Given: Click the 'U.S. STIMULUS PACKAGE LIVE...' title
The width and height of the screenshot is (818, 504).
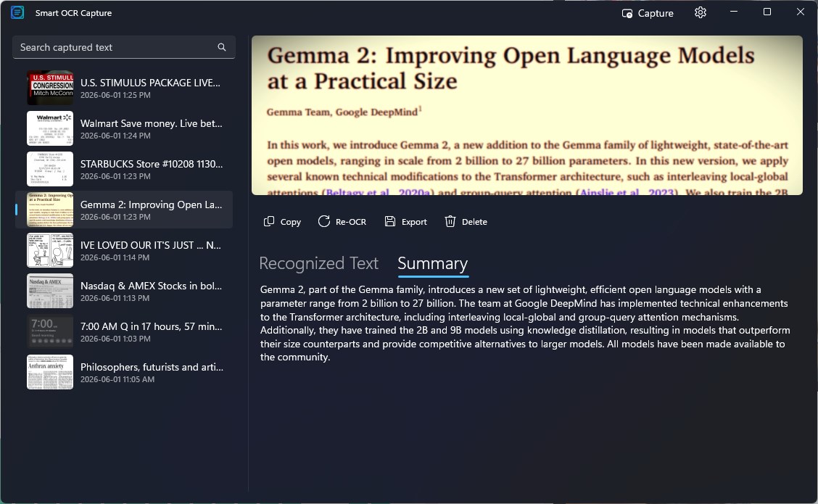Looking at the screenshot, I should [x=150, y=83].
